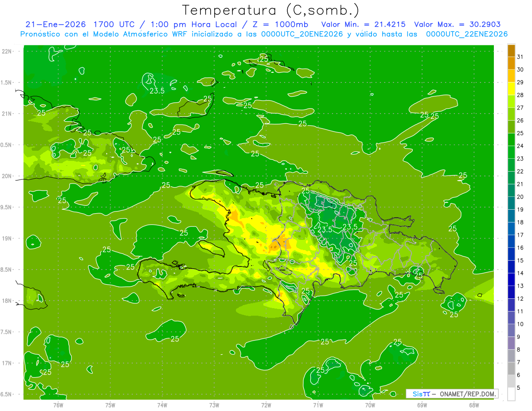Click the colorbar legend value "31"
Screen dimensions: 532x411
coord(520,57)
